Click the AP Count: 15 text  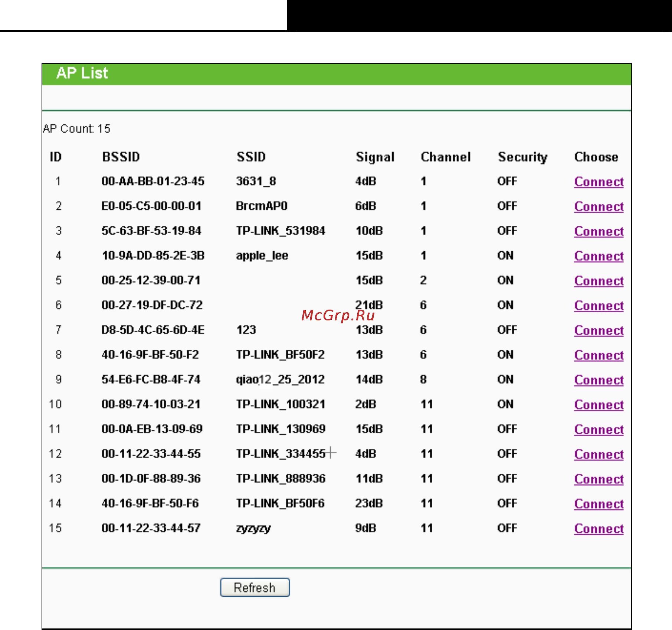77,128
